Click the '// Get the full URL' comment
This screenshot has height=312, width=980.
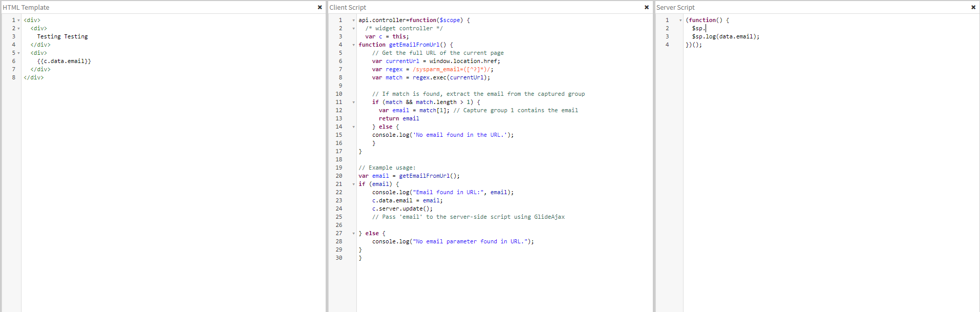click(x=438, y=53)
